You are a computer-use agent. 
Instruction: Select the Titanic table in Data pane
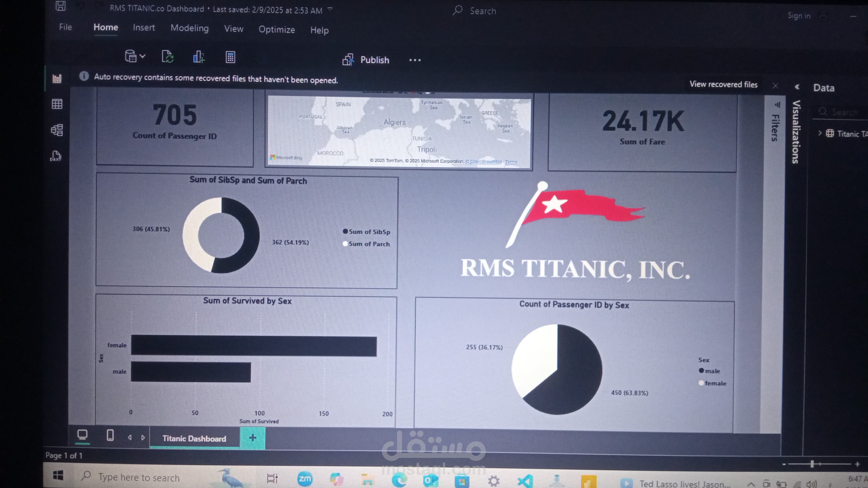pyautogui.click(x=847, y=134)
